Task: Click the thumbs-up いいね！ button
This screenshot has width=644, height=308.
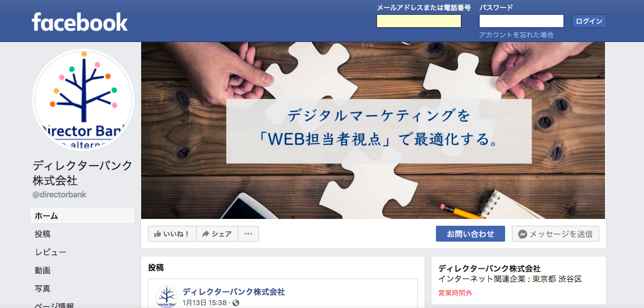Action: pos(172,234)
